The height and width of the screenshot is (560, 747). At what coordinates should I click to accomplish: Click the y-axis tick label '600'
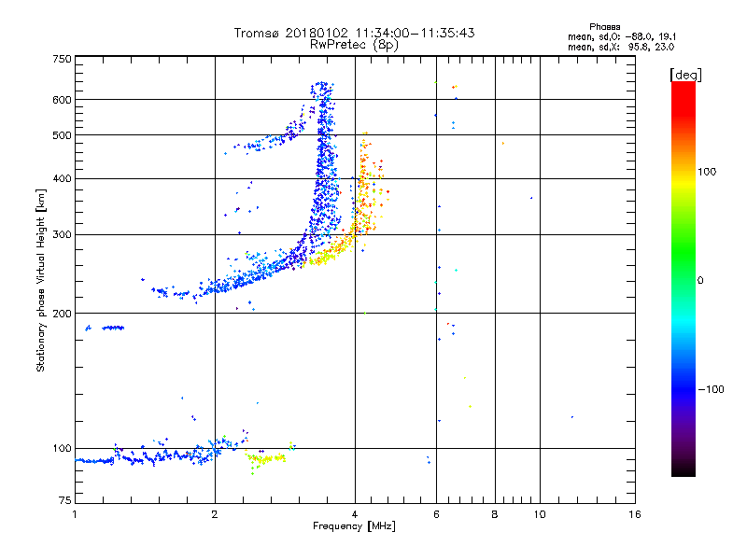62,100
